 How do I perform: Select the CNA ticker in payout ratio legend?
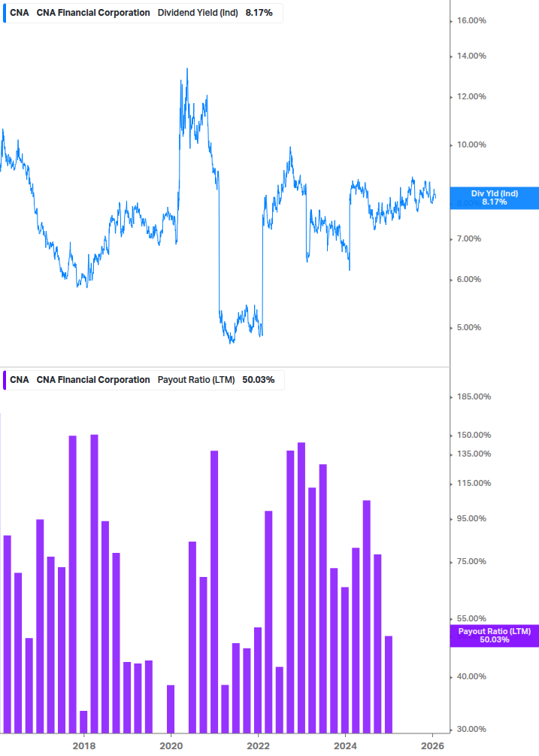(20, 380)
